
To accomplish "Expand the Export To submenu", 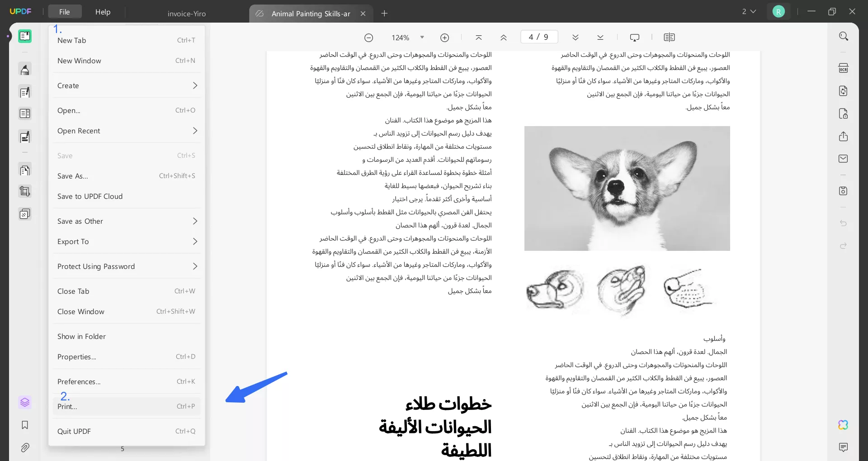I will [127, 241].
